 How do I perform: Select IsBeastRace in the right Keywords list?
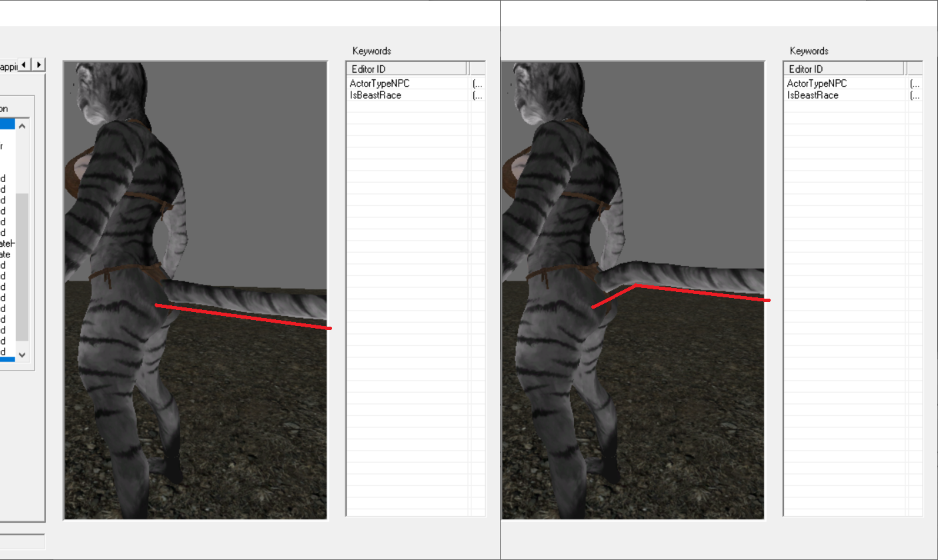click(813, 95)
